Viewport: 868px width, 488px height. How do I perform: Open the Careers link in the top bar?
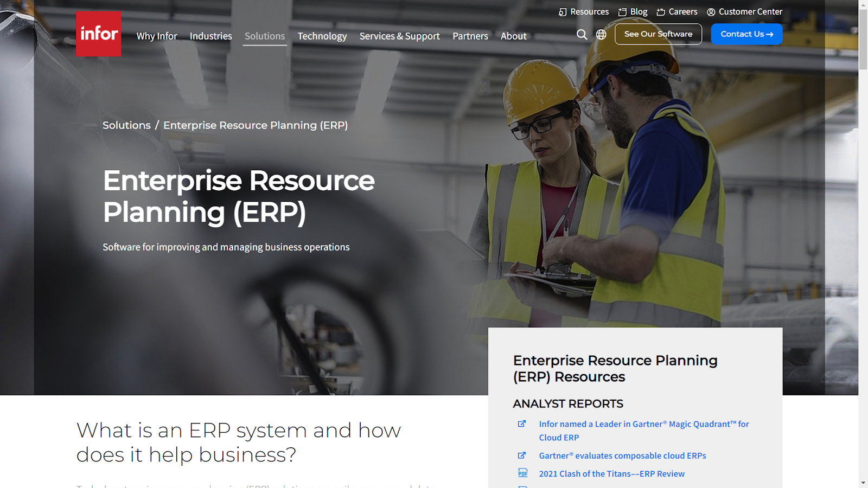(x=683, y=12)
